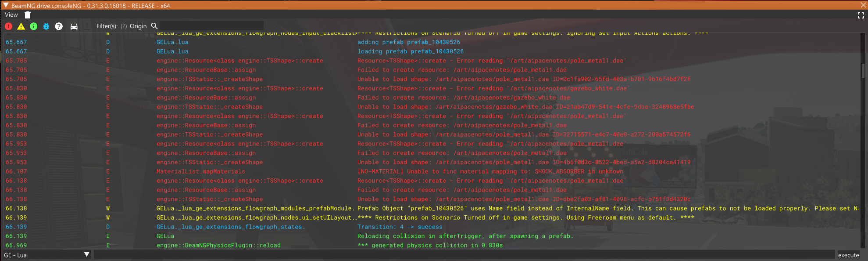This screenshot has width=868, height=261.
Task: Select the 'loading prefab prefab_10430526' log message
Action: 410,51
